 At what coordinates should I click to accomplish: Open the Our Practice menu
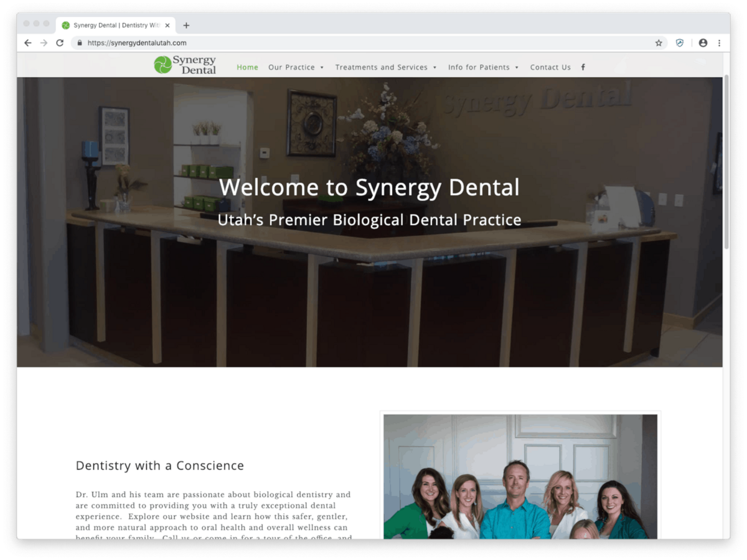click(296, 67)
